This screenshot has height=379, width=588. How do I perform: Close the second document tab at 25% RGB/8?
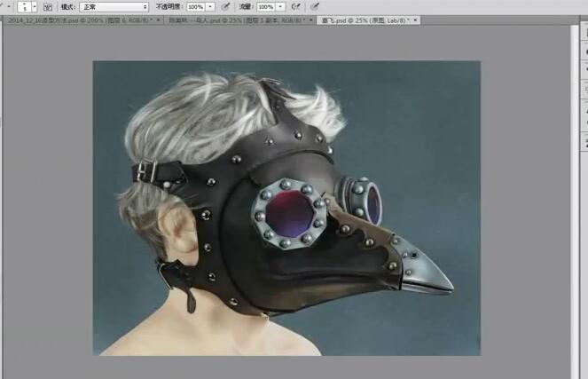click(x=311, y=20)
